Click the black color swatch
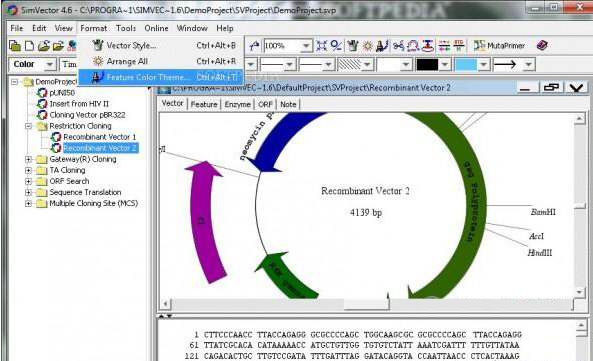 [427, 65]
